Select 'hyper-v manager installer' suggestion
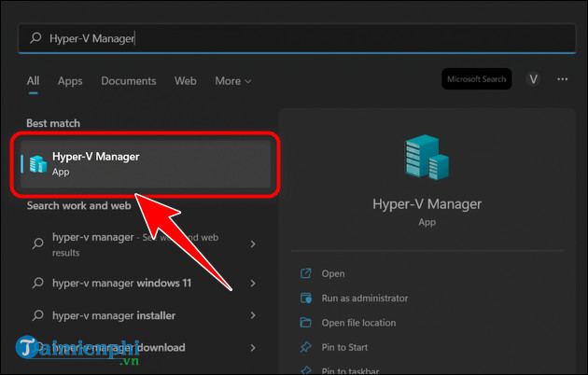This screenshot has width=588, height=375. (x=146, y=316)
